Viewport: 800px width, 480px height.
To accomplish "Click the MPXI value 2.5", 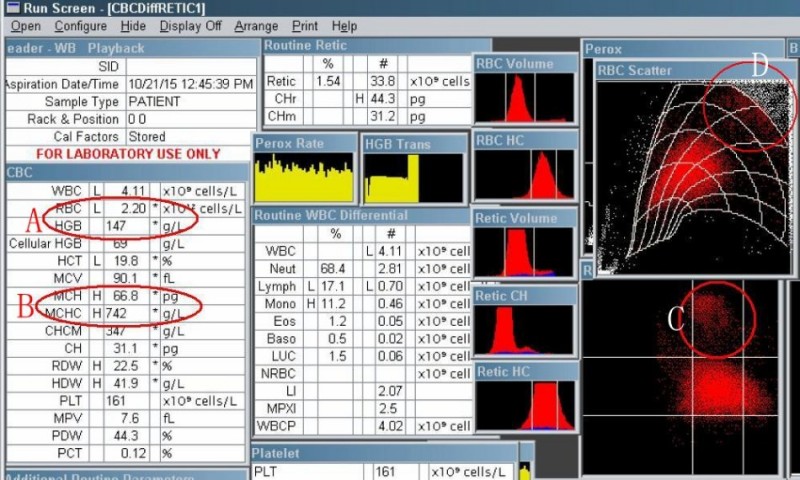I will (x=388, y=408).
